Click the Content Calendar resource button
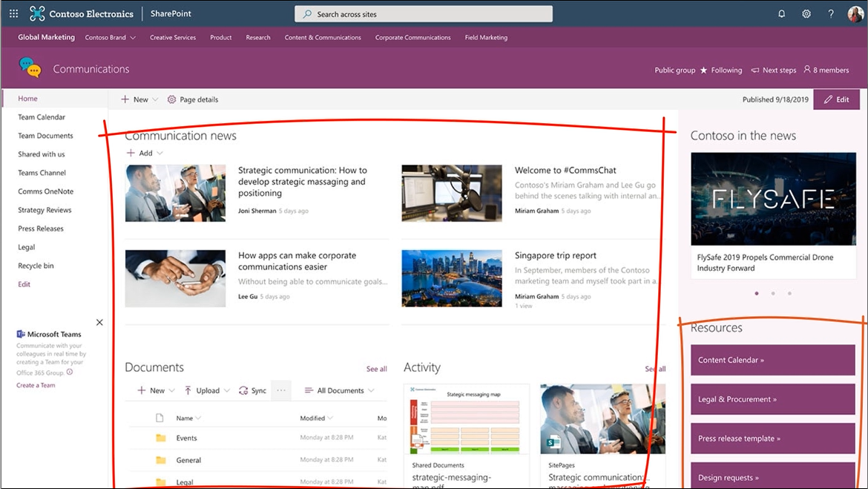 773,360
